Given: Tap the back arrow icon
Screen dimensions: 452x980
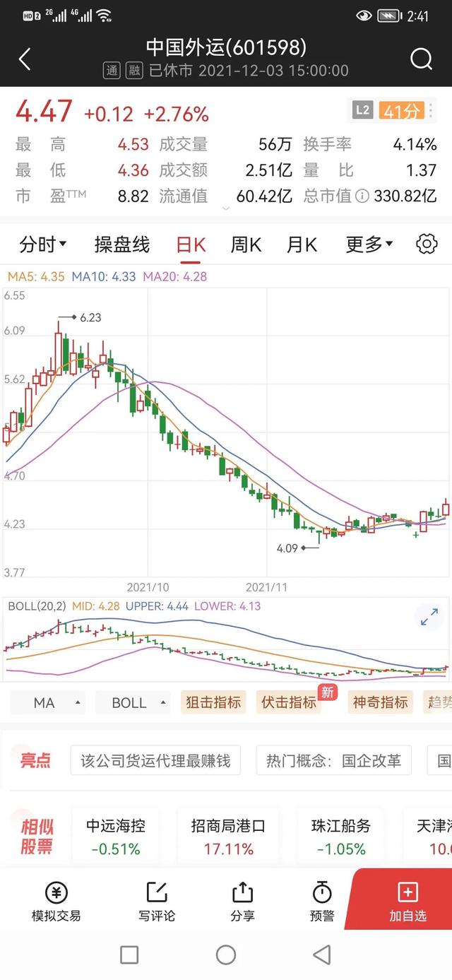Looking at the screenshot, I should point(25,59).
